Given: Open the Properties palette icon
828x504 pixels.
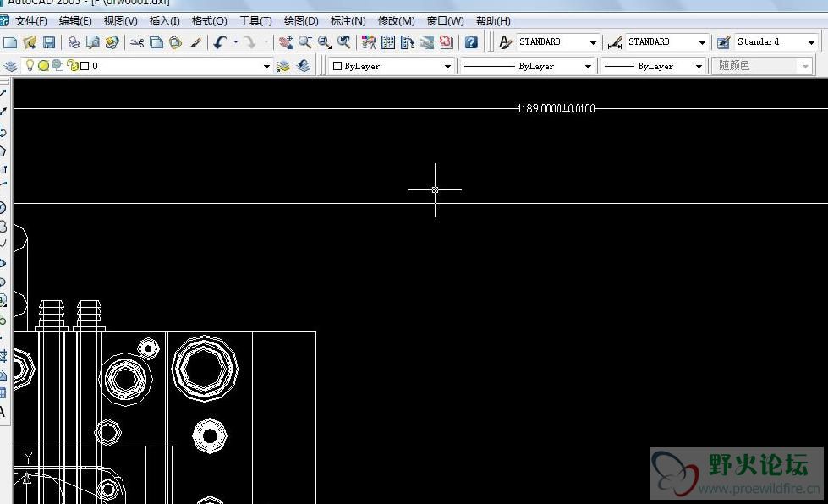Looking at the screenshot, I should (369, 42).
